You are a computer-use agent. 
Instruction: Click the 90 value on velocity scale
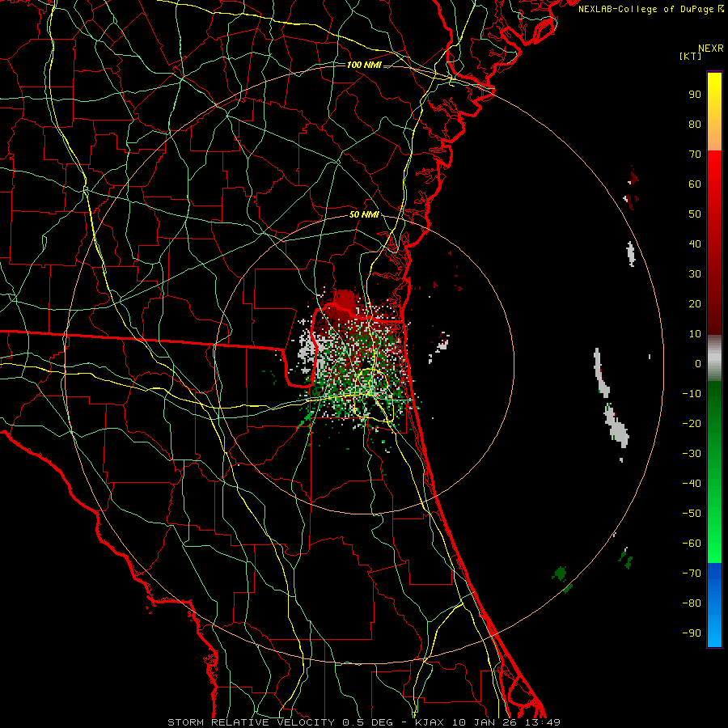tap(695, 95)
